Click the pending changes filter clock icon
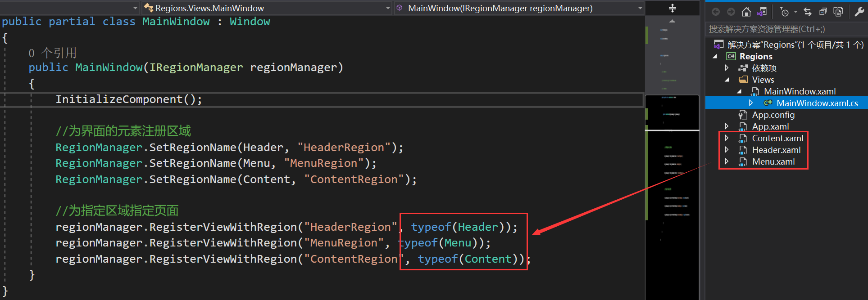The image size is (868, 300). pos(784,12)
